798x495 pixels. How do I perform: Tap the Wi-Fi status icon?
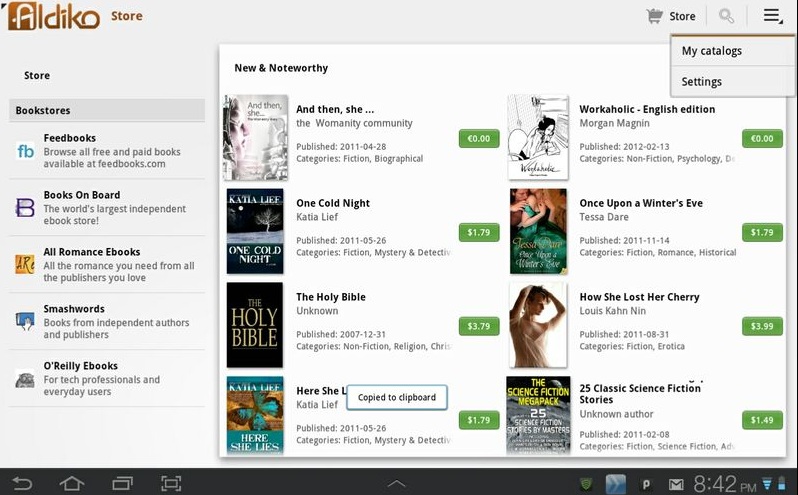click(767, 483)
